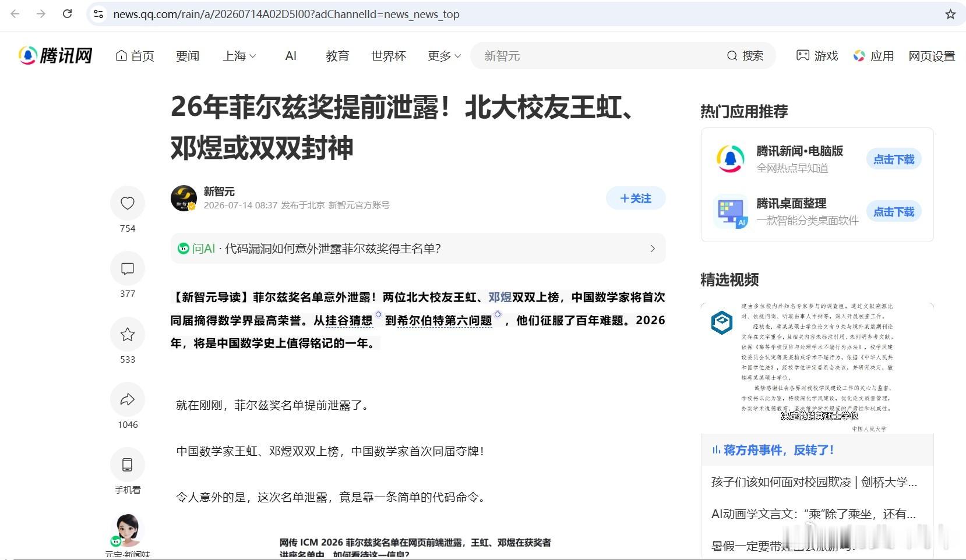Open the 应用 apps link

coord(873,56)
